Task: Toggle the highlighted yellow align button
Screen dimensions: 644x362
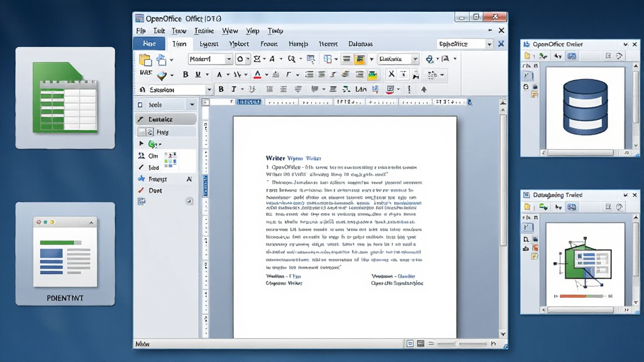Action: (359, 59)
